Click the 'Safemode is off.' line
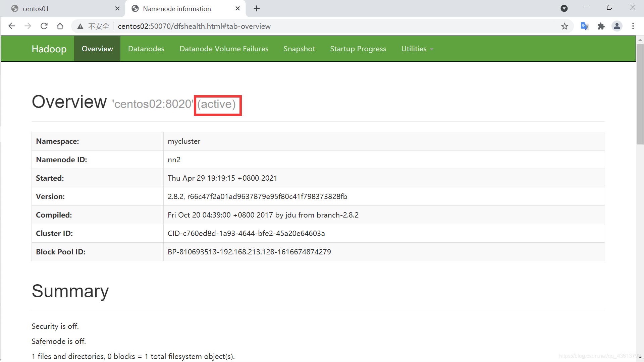The height and width of the screenshot is (362, 644). [x=59, y=342]
